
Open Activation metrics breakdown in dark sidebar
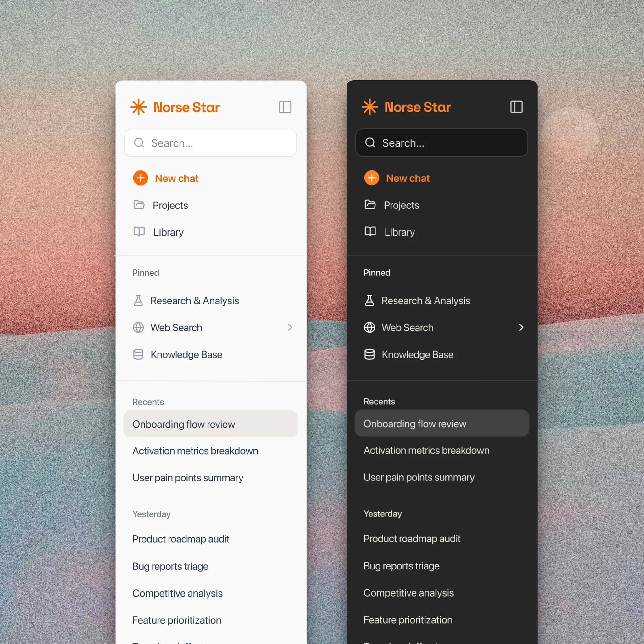(x=426, y=450)
